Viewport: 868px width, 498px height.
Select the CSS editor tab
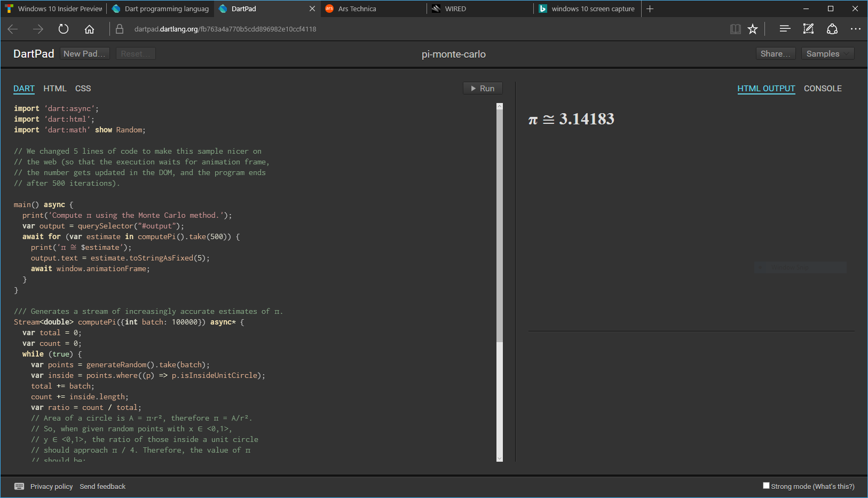pyautogui.click(x=83, y=89)
